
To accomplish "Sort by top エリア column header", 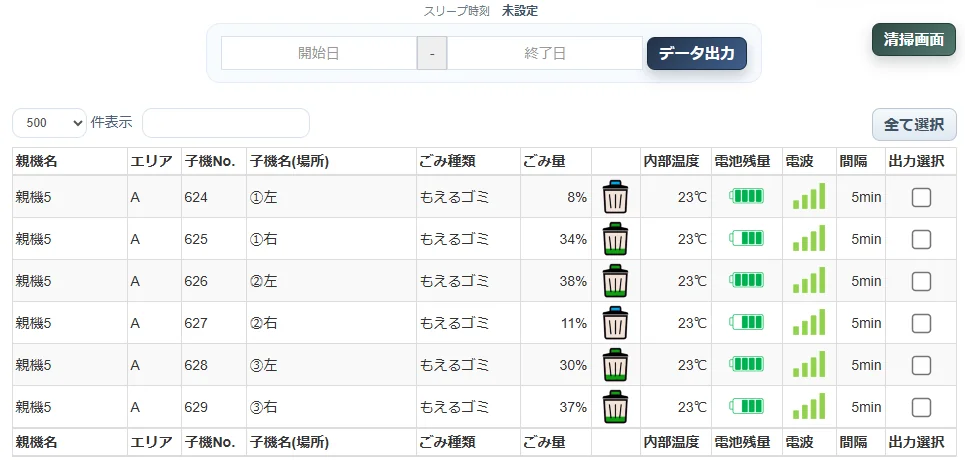I will pyautogui.click(x=154, y=161).
